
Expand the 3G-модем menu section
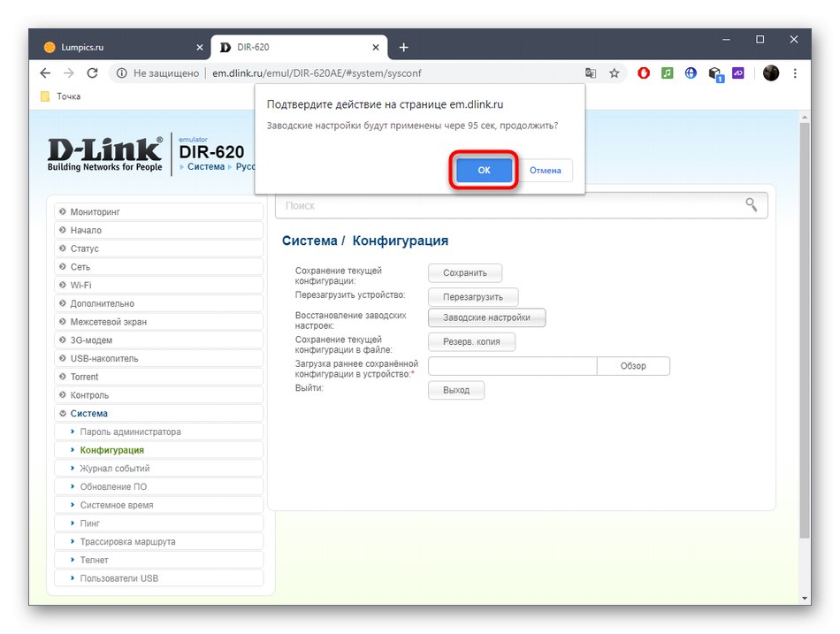(158, 340)
